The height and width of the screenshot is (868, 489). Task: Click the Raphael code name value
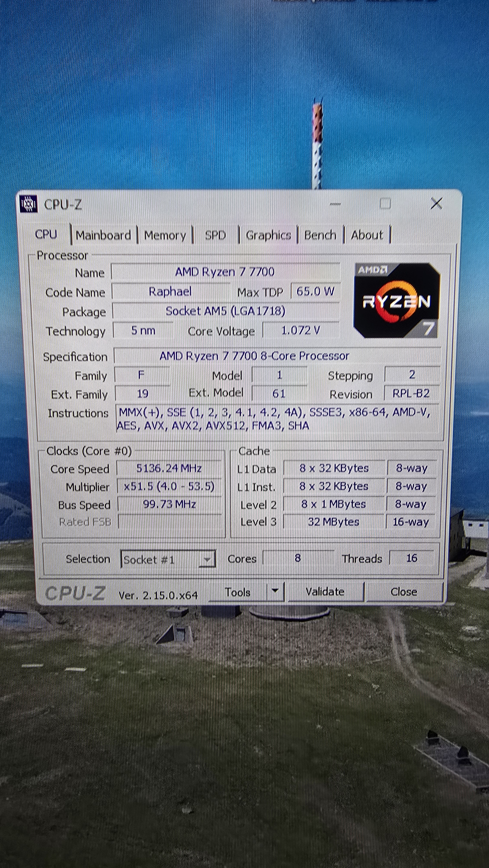(x=170, y=291)
